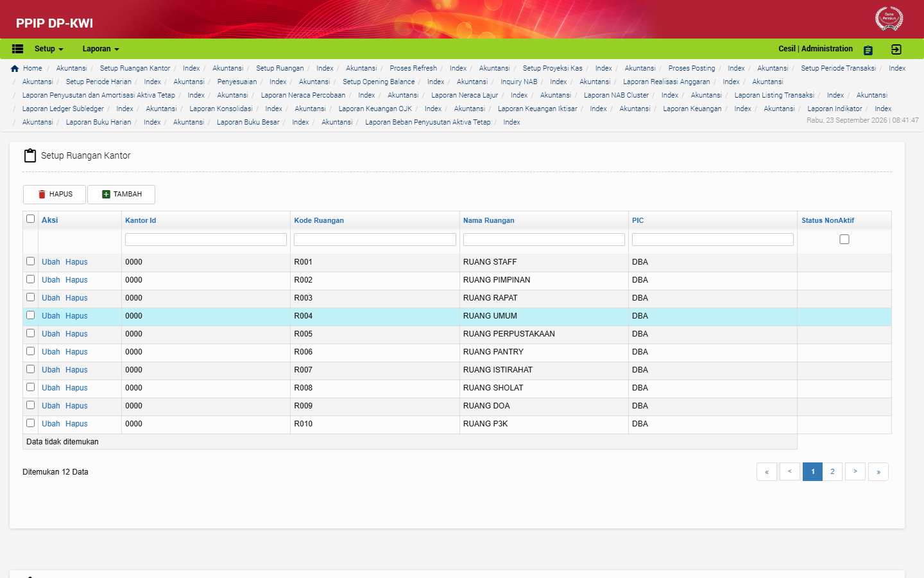Check the RUANG PANTRY row checkbox
Viewport: 924px width, 578px height.
point(30,351)
